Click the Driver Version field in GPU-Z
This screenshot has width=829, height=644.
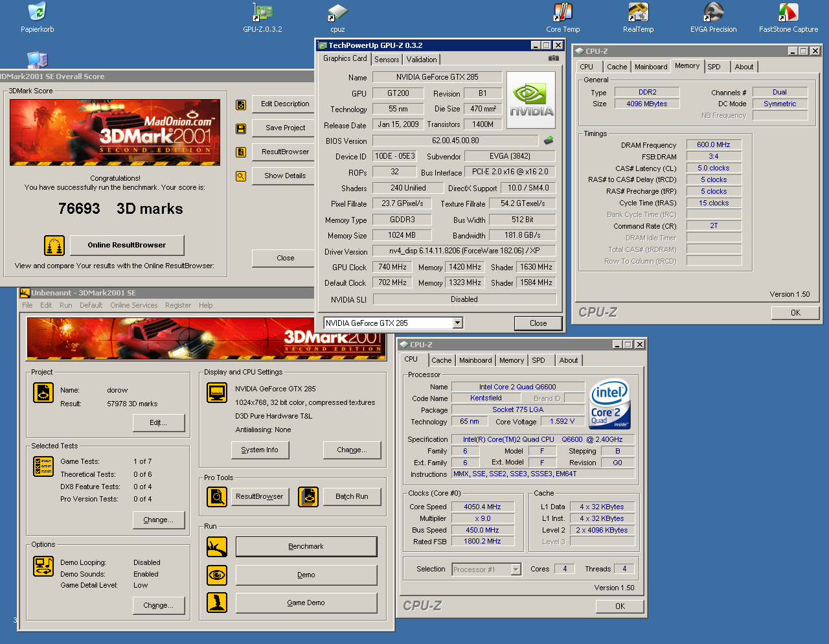click(464, 251)
